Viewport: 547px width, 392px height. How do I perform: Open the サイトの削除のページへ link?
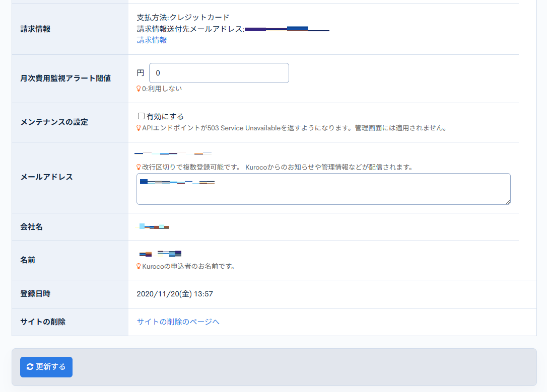point(179,322)
